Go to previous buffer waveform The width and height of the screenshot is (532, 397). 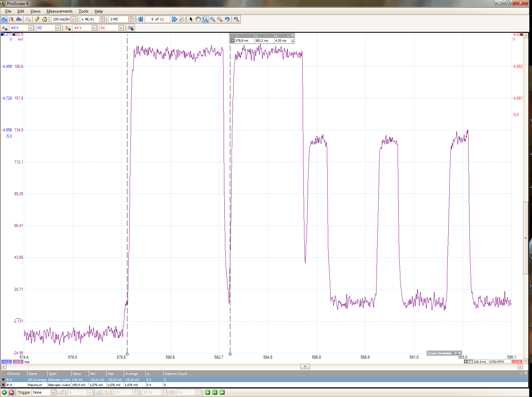click(140, 19)
